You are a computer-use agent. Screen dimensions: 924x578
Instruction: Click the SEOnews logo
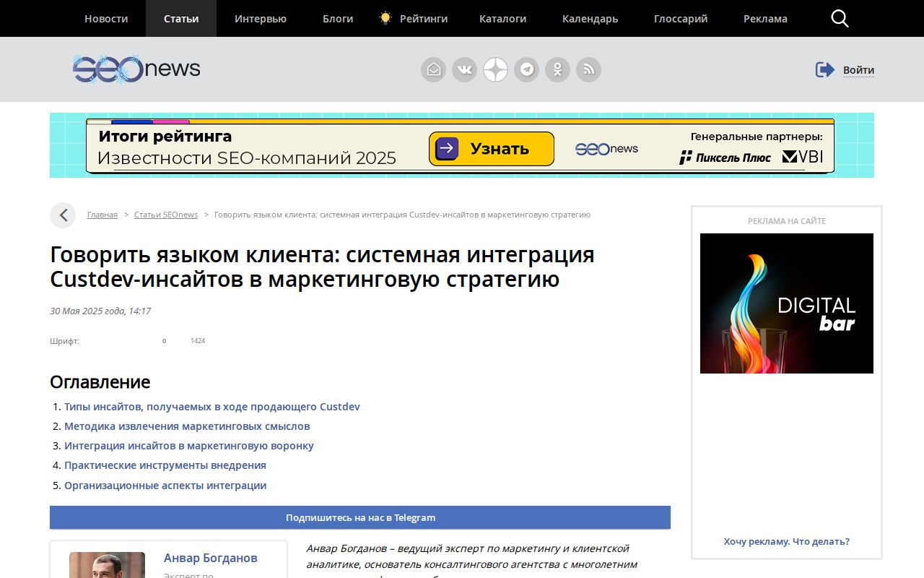[x=136, y=69]
